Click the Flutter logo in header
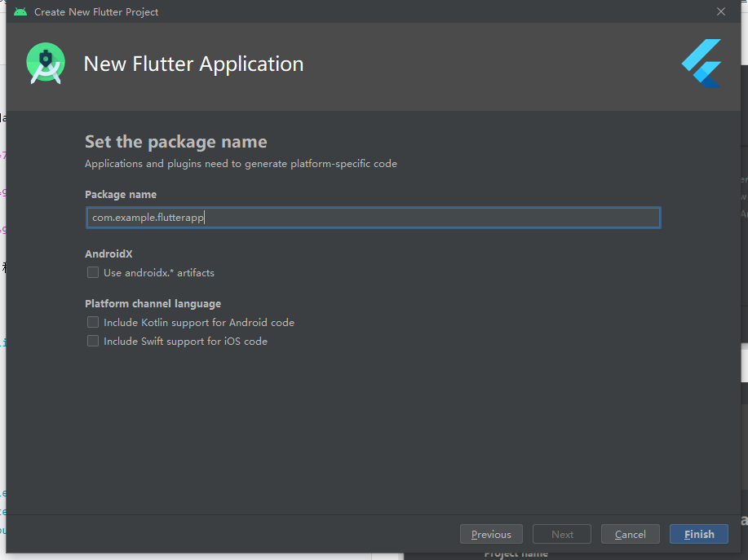This screenshot has height=560, width=748. (x=702, y=64)
